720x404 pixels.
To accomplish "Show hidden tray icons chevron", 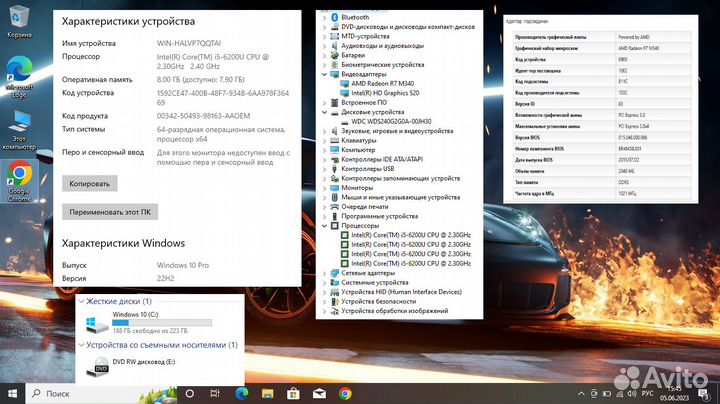I will pyautogui.click(x=581, y=394).
